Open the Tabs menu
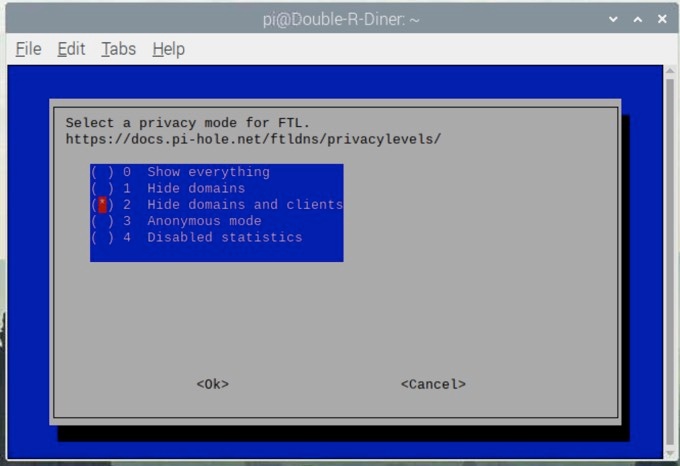This screenshot has height=466, width=680. coord(118,49)
